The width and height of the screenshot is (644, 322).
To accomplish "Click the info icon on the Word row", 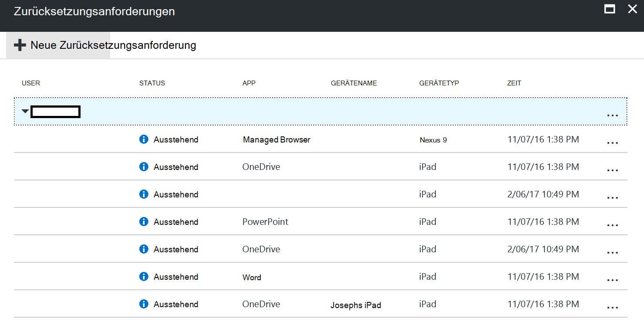I will click(x=144, y=276).
